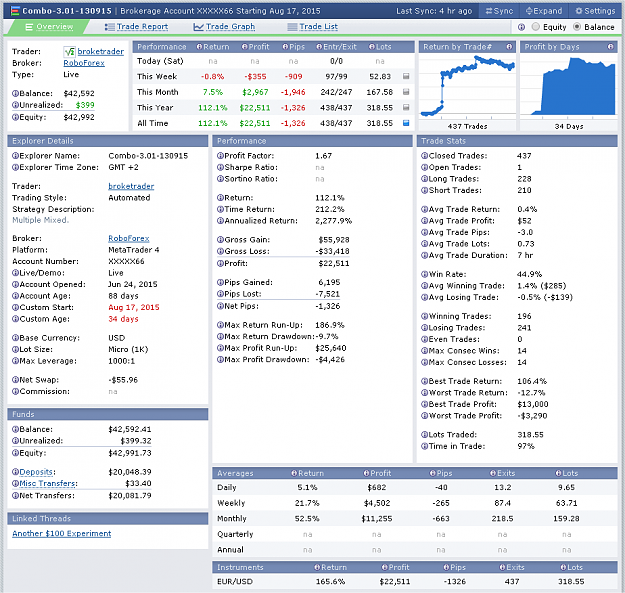Click info icon next to Win Rate
The image size is (625, 593).
425,274
